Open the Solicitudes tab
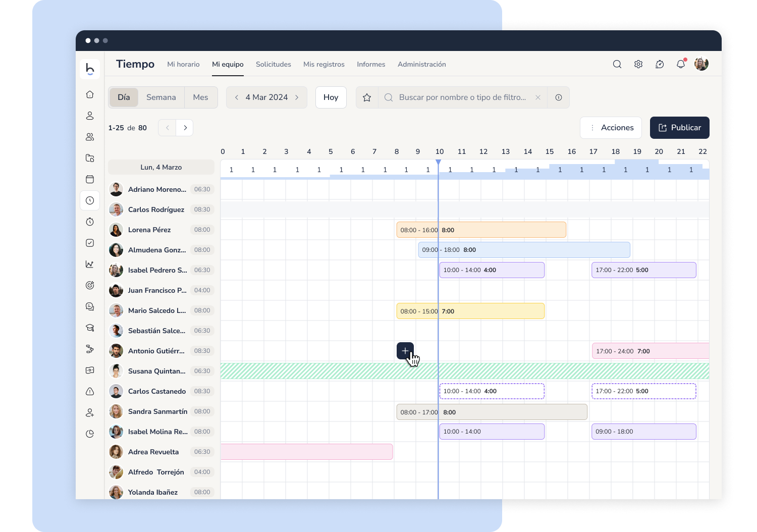Image resolution: width=757 pixels, height=532 pixels. click(273, 64)
